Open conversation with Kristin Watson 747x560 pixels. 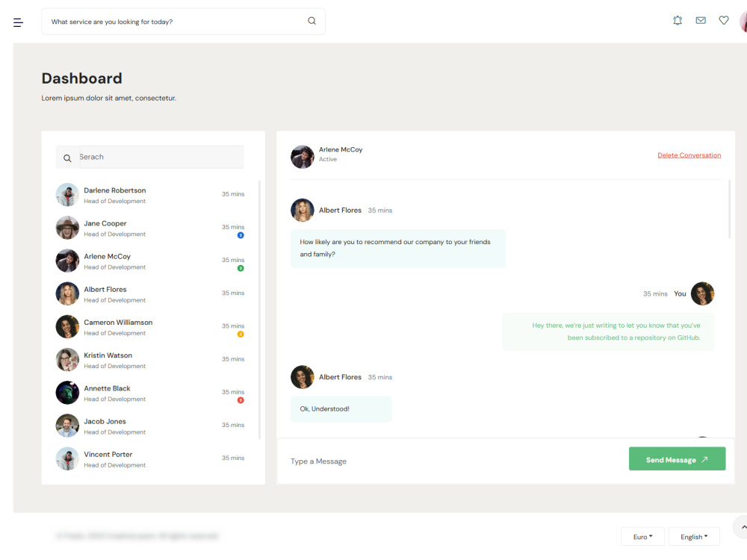150,360
